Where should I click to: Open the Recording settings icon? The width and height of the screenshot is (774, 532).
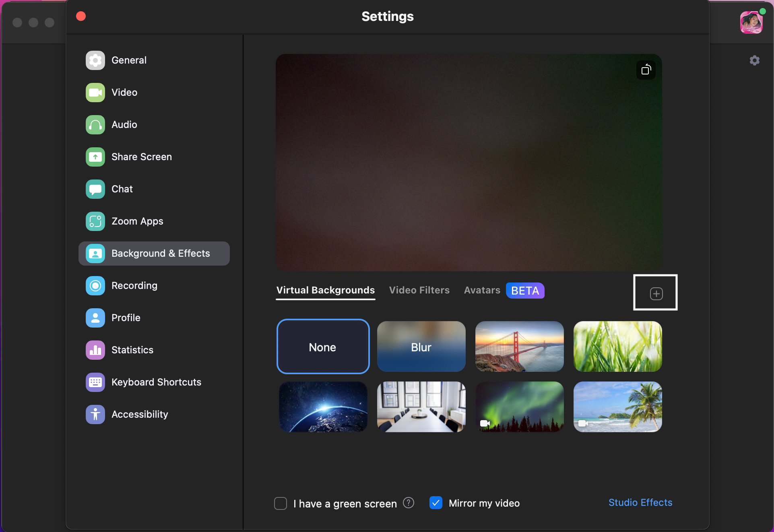pos(95,286)
